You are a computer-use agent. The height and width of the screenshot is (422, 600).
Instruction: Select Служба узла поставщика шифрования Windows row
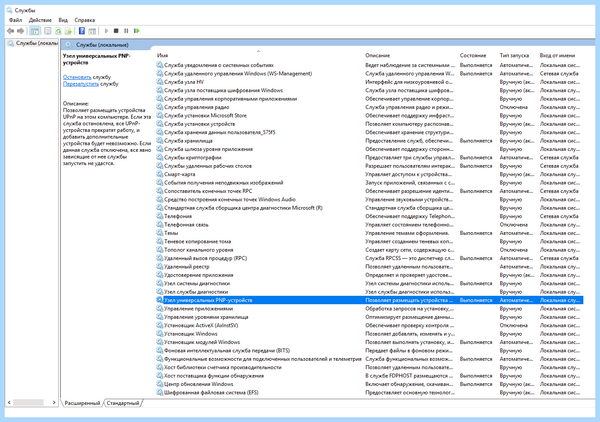(x=369, y=90)
